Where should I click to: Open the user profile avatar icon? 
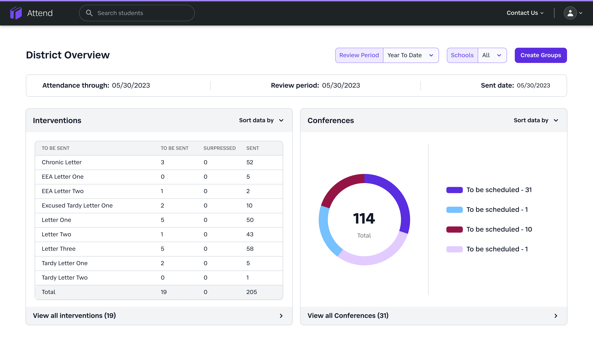570,13
